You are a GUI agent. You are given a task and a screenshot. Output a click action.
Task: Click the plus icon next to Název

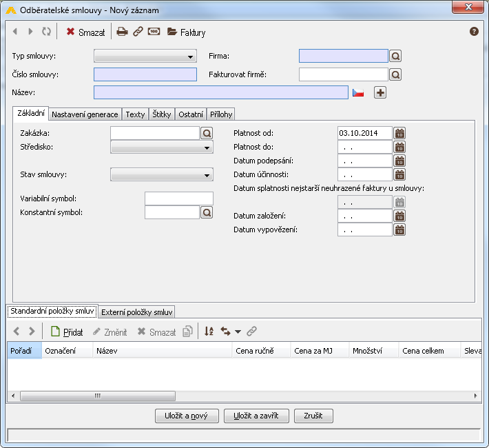pos(380,93)
